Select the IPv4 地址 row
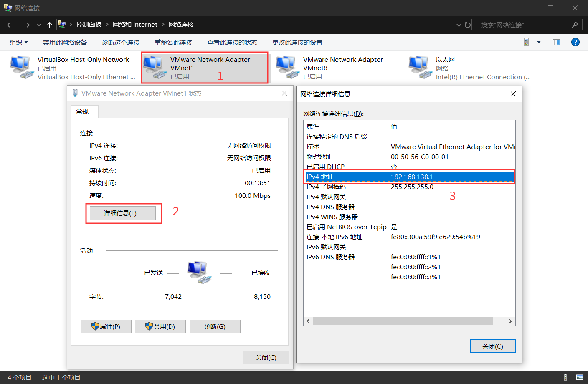Viewport: 588px width, 384px height. pyautogui.click(x=410, y=177)
